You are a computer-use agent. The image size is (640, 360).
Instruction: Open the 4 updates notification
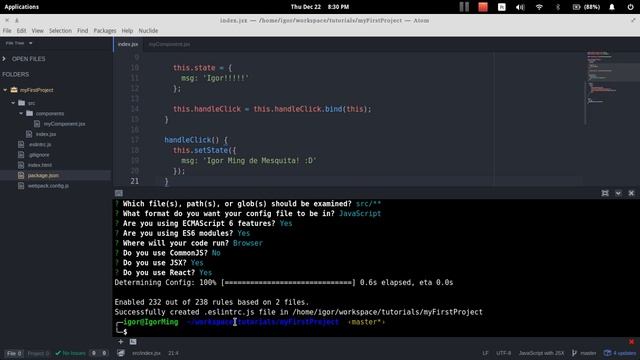620,353
